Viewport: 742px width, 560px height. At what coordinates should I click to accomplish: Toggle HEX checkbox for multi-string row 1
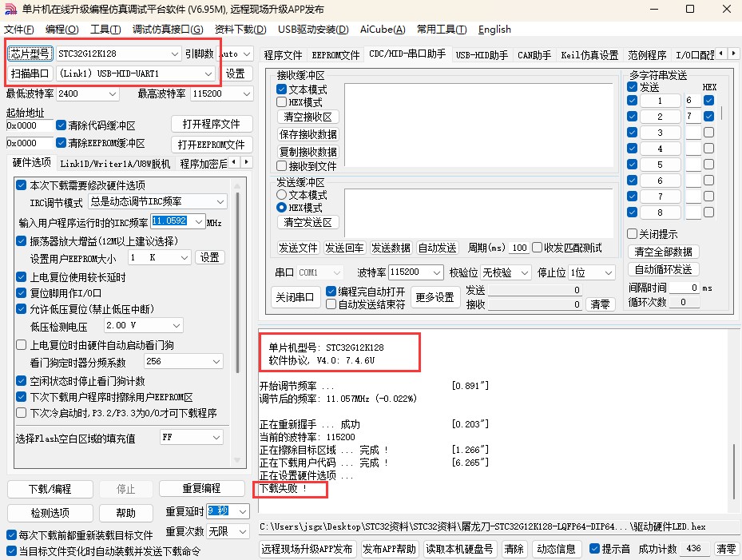coord(708,101)
